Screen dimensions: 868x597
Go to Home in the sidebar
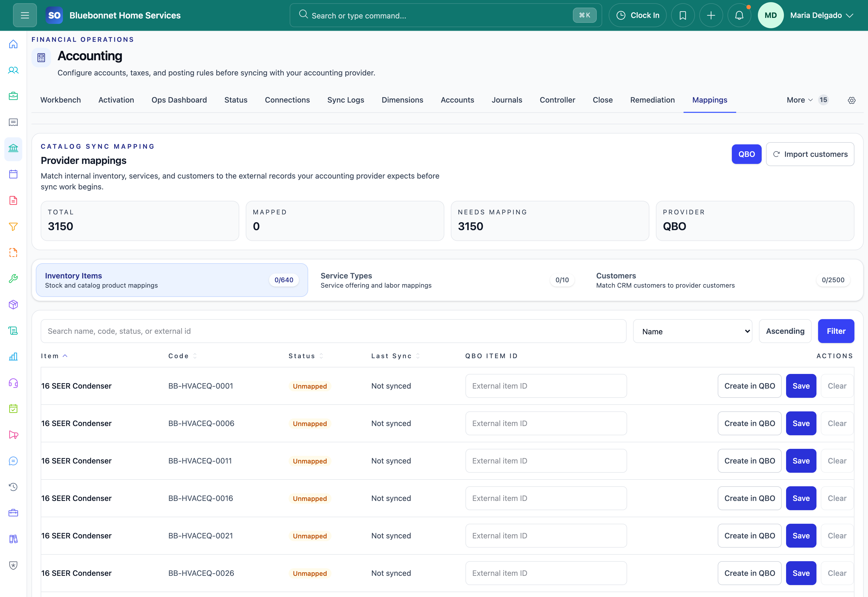[x=14, y=44]
